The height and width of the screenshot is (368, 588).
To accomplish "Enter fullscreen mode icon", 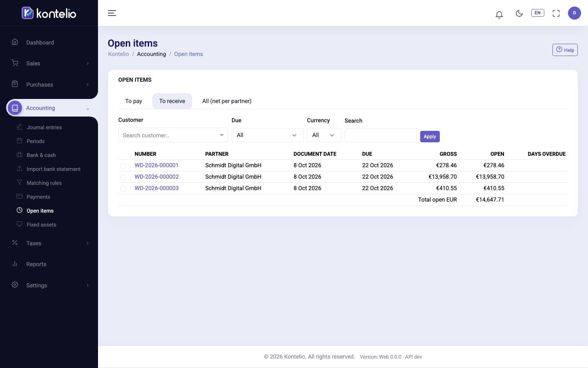I will (x=556, y=13).
